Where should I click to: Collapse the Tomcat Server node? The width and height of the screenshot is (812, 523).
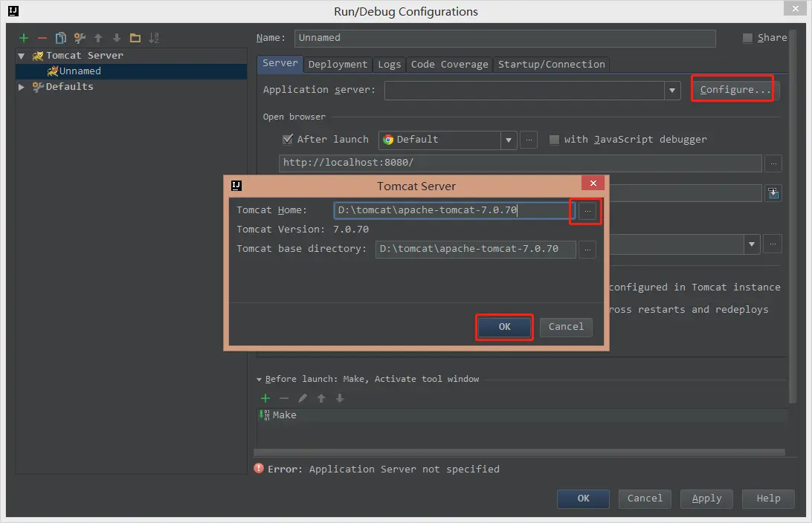click(x=22, y=56)
